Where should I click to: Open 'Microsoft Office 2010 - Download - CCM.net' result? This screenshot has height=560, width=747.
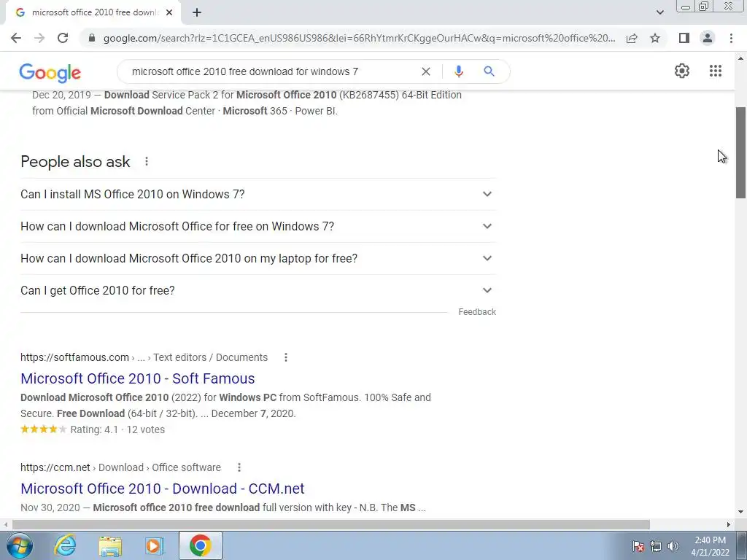163,489
